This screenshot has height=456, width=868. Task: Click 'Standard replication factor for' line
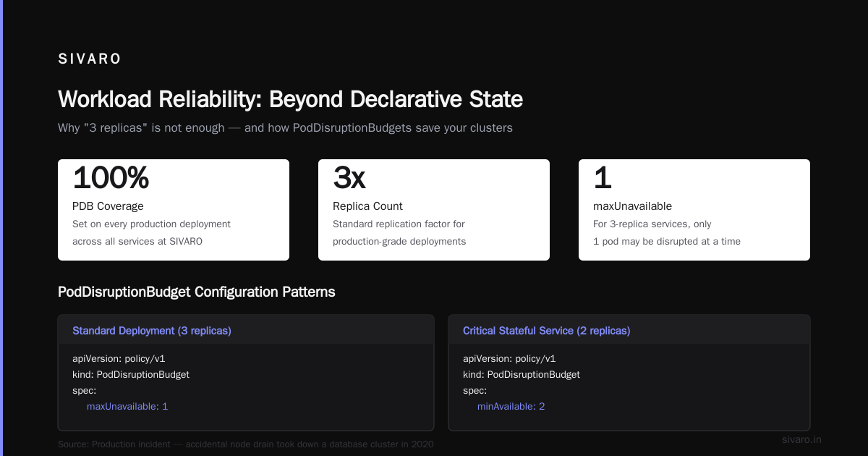tap(399, 224)
